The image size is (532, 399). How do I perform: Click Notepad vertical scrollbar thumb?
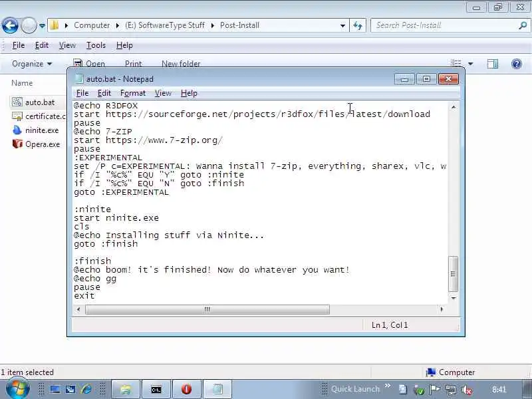pos(454,274)
